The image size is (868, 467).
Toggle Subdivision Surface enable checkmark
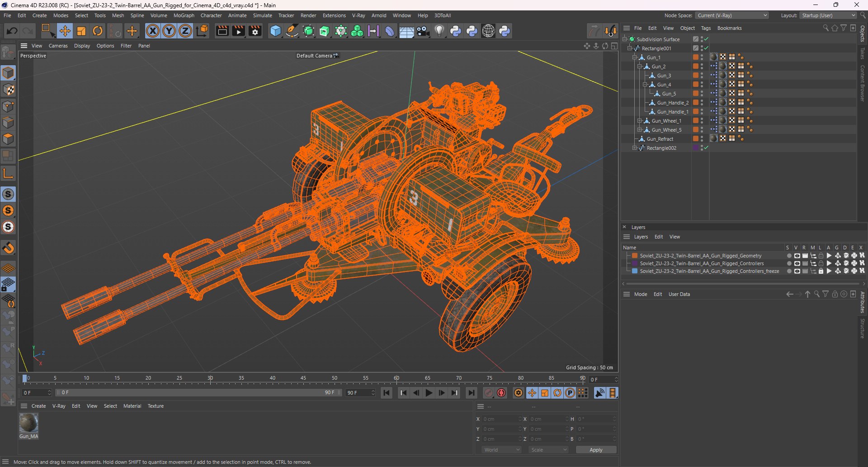point(706,39)
